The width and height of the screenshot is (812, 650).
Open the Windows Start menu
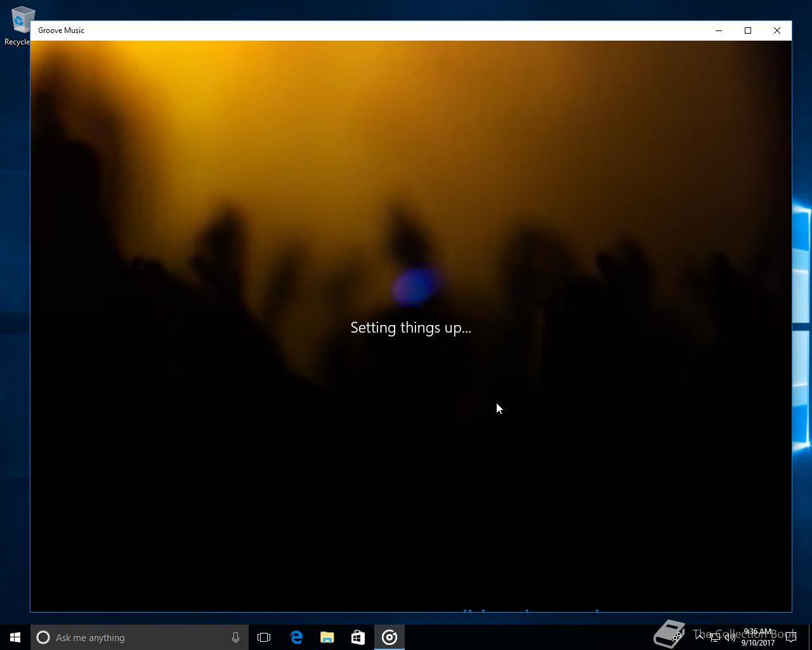pos(15,637)
